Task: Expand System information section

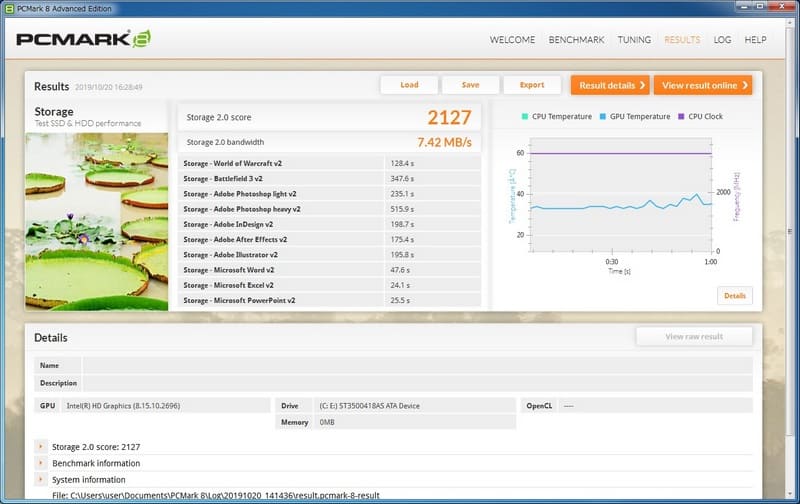Action: (x=41, y=480)
